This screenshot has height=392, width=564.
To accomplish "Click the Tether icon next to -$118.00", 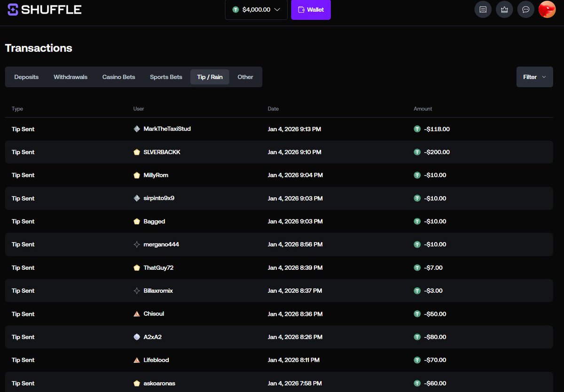I will (x=417, y=129).
